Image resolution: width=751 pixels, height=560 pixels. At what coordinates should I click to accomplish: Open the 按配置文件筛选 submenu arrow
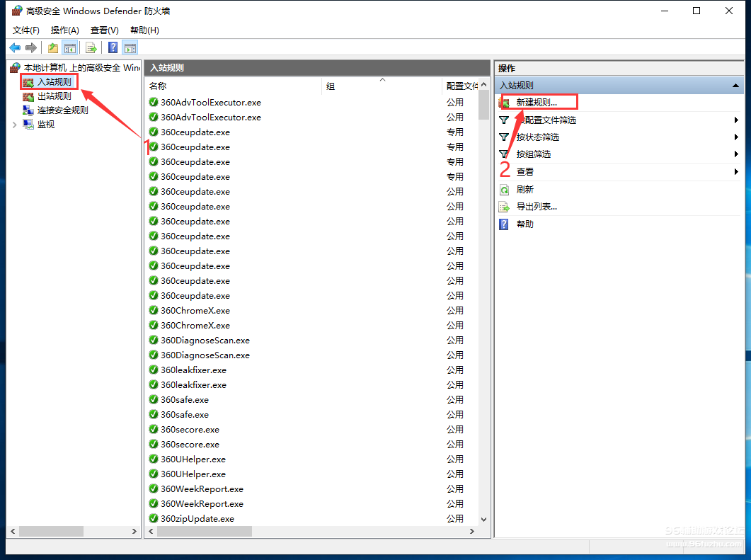[736, 120]
